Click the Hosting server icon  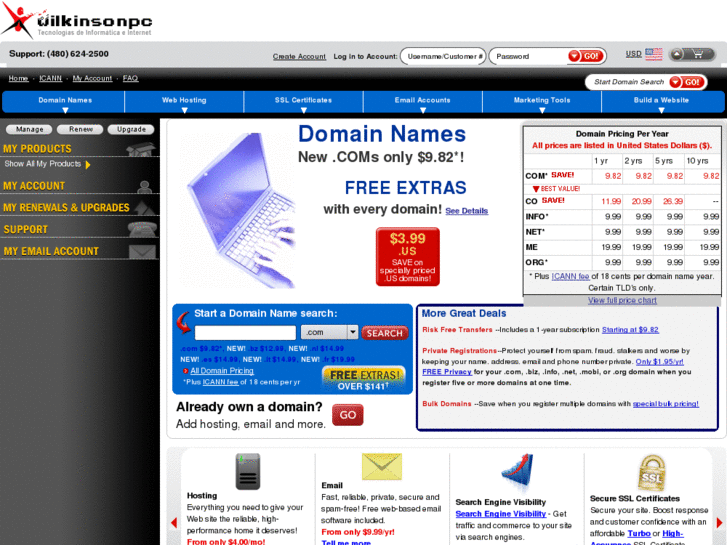248,471
